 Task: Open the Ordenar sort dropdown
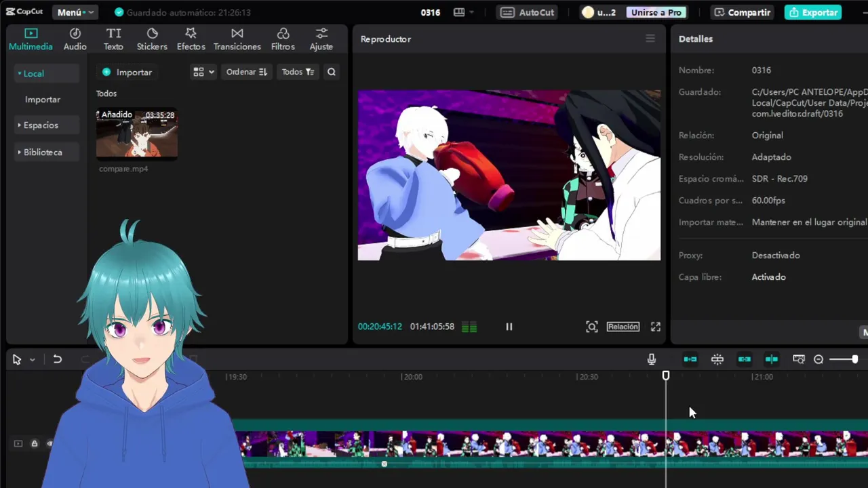pyautogui.click(x=246, y=72)
